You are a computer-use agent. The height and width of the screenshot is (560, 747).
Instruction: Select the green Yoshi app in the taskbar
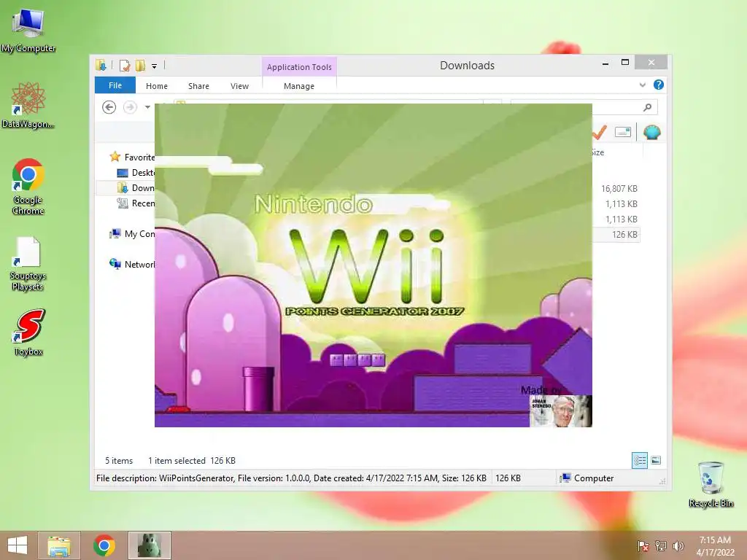(x=149, y=545)
